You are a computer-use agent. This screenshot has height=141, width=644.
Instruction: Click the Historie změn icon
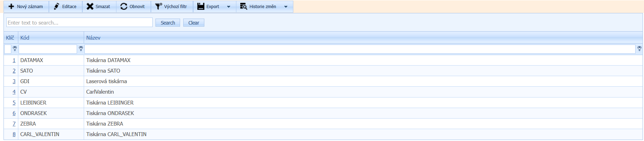point(243,7)
